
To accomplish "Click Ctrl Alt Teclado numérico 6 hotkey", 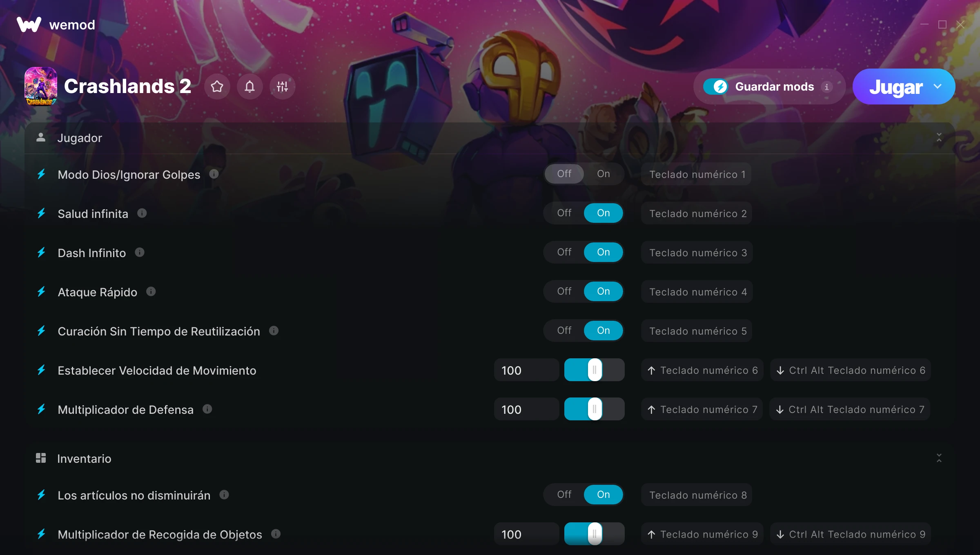I will pos(851,370).
